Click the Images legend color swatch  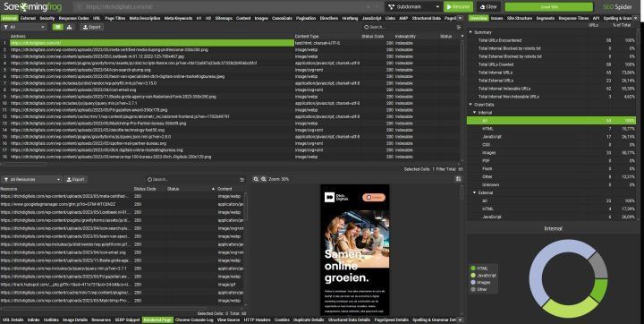473,283
